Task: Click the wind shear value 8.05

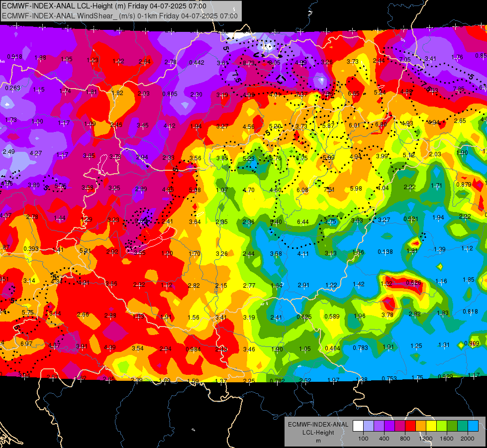Action: click(x=275, y=63)
